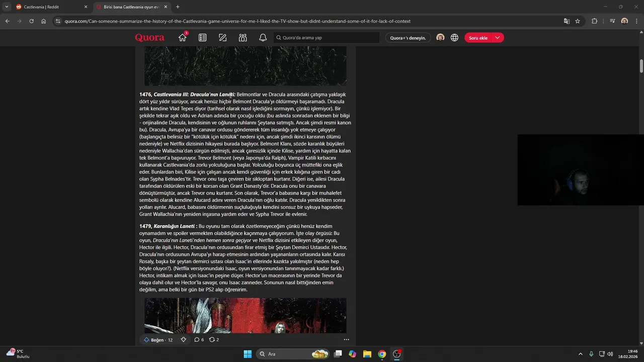Open the Chrome three-dot menu

[636, 21]
